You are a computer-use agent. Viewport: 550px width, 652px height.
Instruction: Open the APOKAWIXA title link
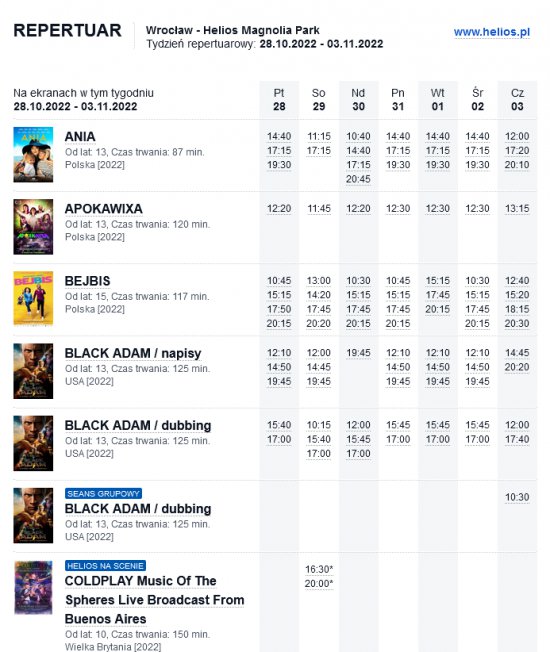[104, 209]
